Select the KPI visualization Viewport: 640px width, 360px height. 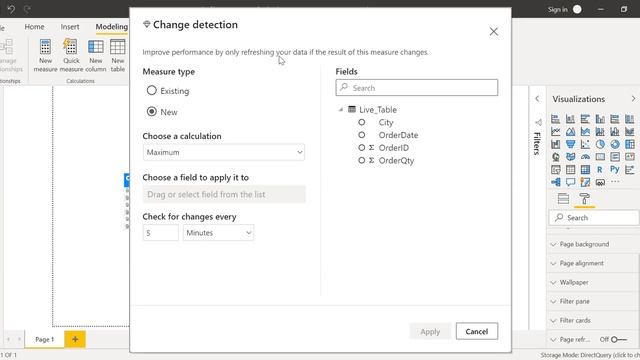pos(630,157)
